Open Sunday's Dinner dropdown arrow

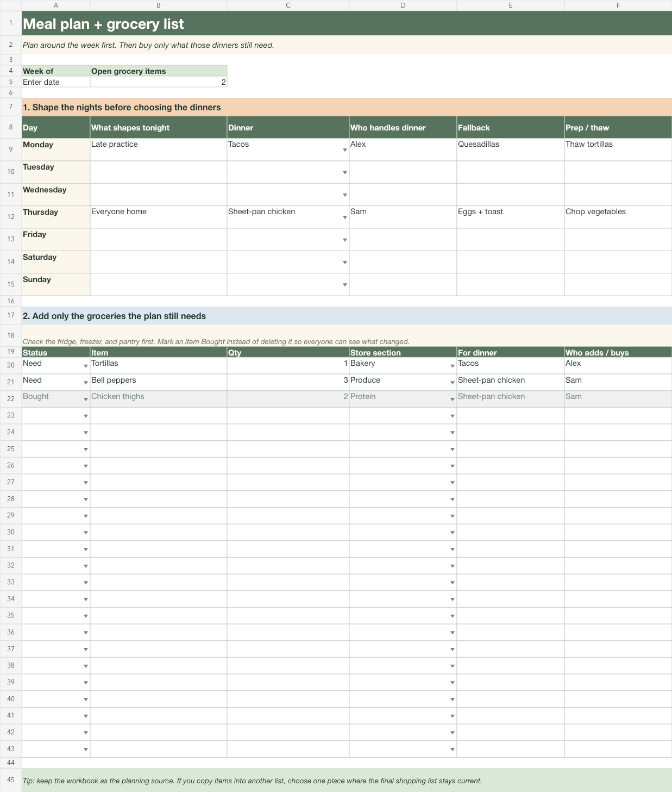click(344, 285)
